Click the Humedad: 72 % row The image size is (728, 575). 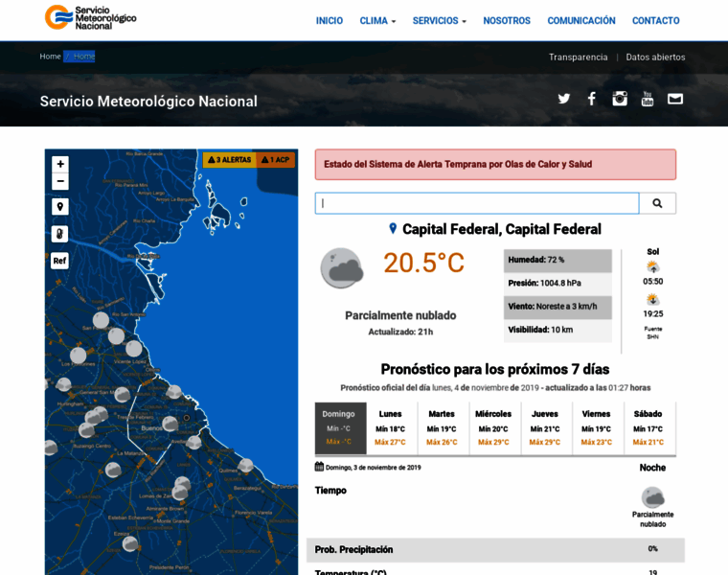click(x=557, y=261)
